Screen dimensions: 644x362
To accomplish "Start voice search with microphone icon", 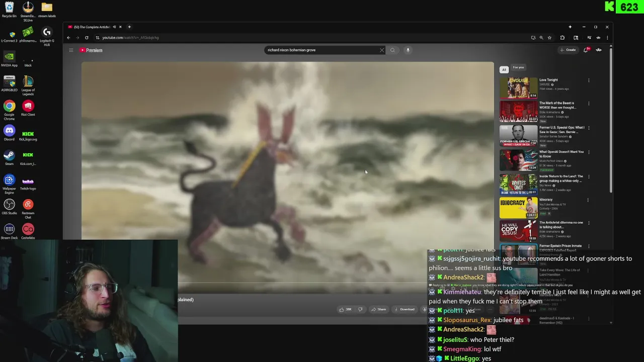I will [408, 50].
